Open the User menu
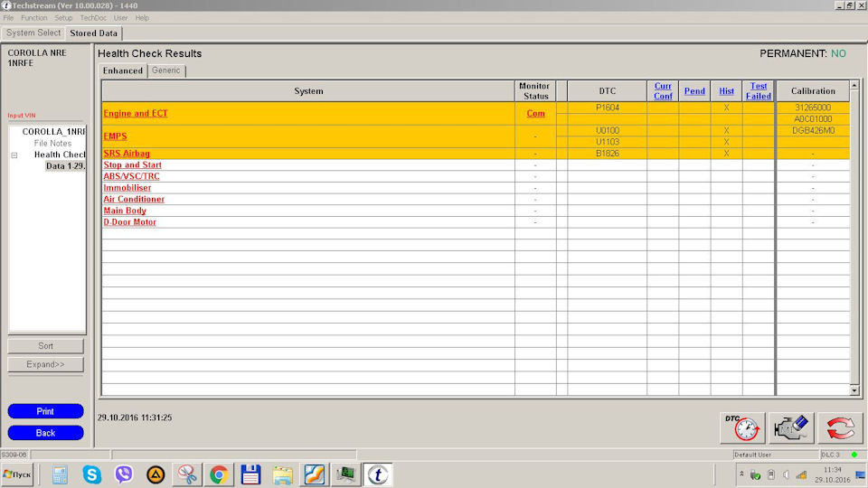868x488 pixels. (x=120, y=18)
